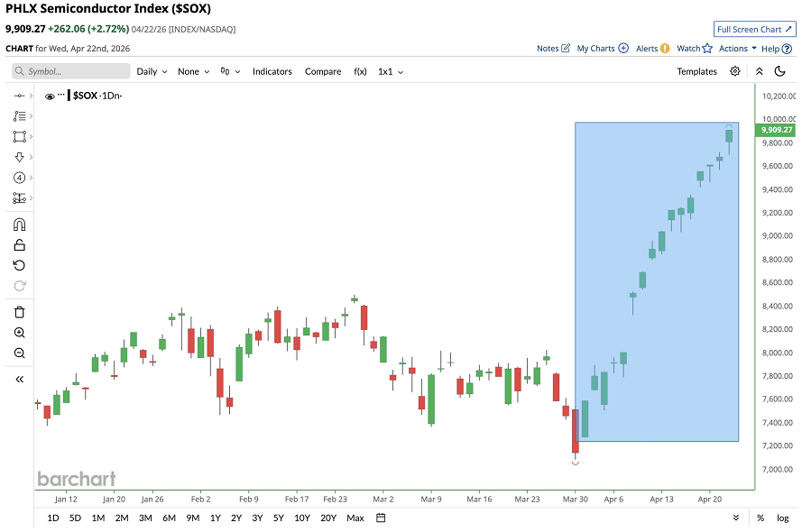Add chart via My Charts plus icon
This screenshot has width=802, height=532.
(x=623, y=48)
